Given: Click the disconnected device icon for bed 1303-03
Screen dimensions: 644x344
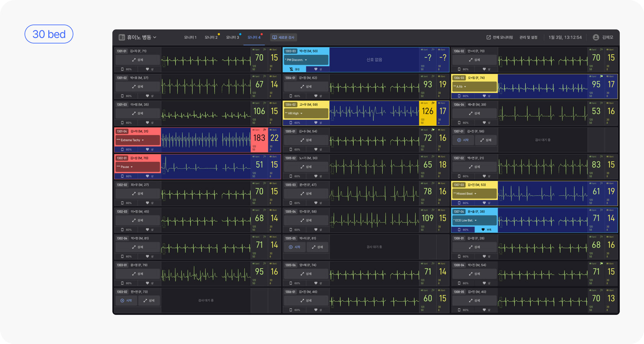Looking at the screenshot, I should pyautogui.click(x=291, y=69).
